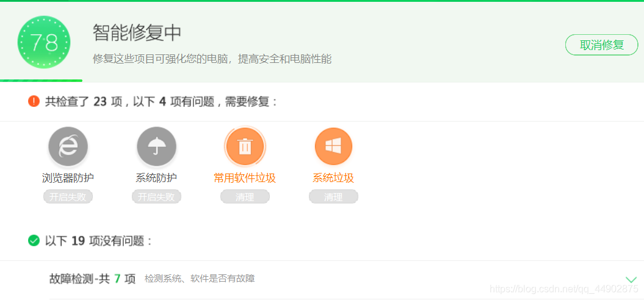Screen dimensions: 644x300
Task: Click the text 检测系统、软件是否有故障
Action: 200,279
